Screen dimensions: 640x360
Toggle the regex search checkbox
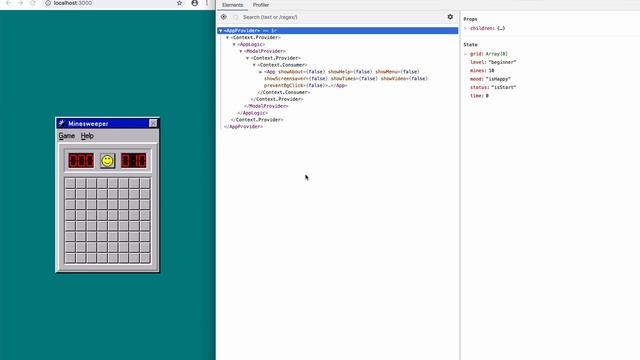tap(236, 17)
